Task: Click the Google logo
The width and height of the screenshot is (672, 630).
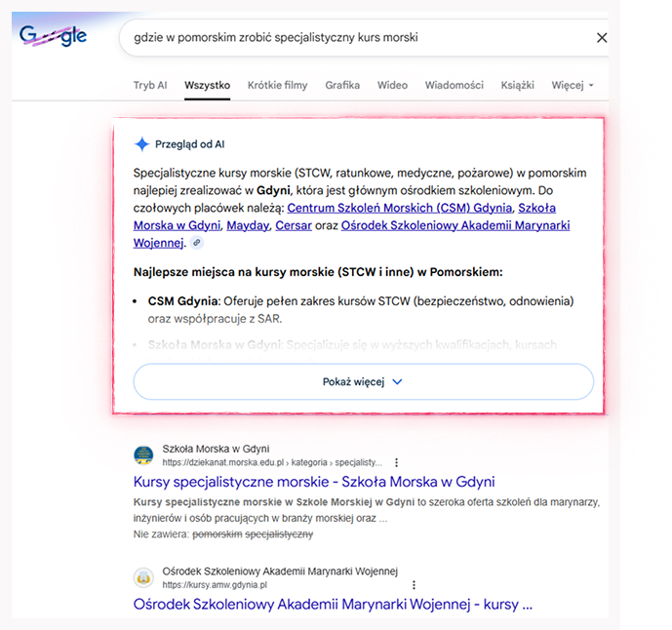Action: pyautogui.click(x=54, y=37)
